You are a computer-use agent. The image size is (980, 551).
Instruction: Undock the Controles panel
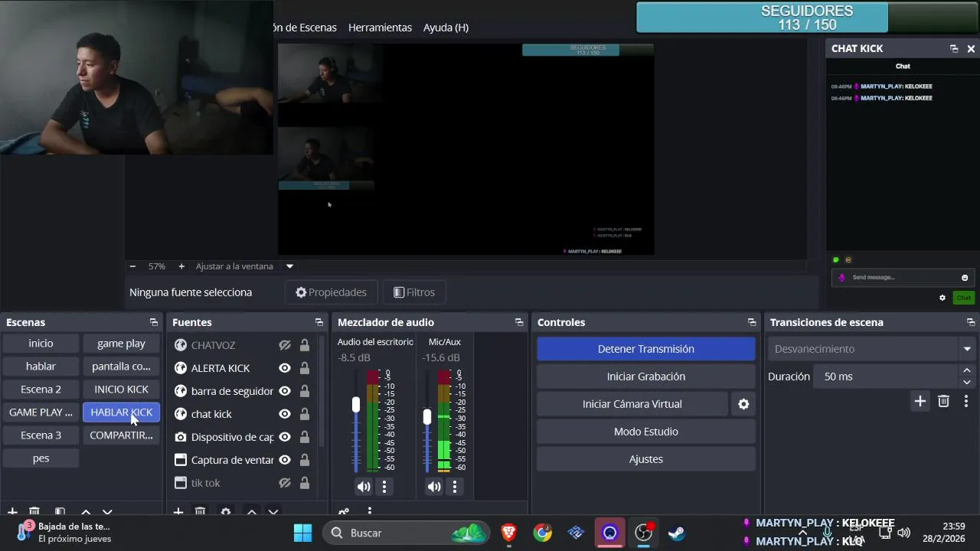point(752,322)
